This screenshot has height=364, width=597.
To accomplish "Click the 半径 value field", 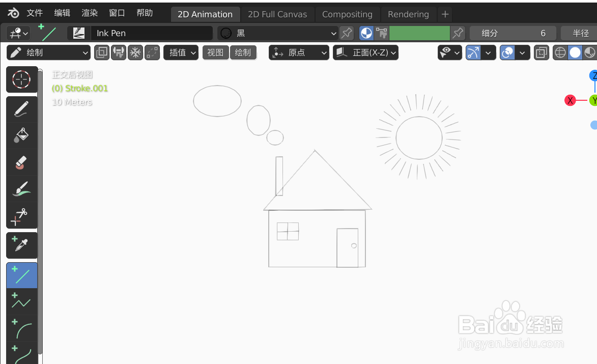I will [x=579, y=33].
